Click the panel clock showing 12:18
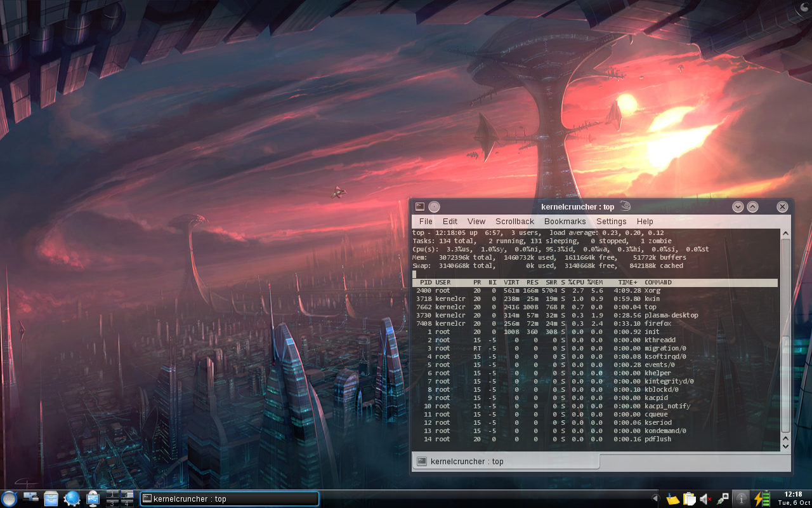This screenshot has height=508, width=812. tap(792, 498)
